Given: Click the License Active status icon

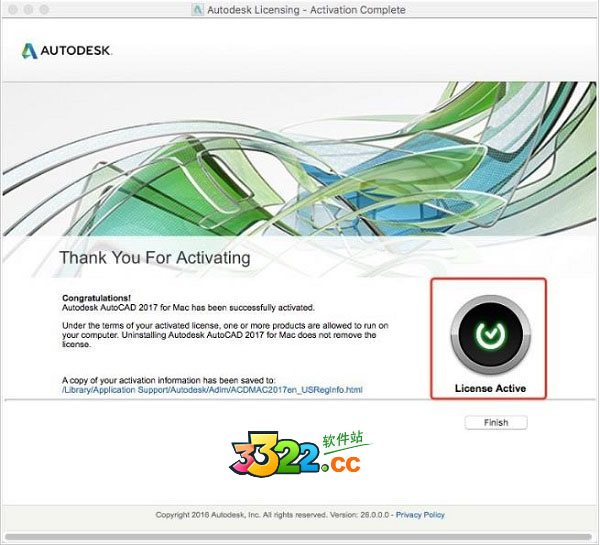Looking at the screenshot, I should click(490, 335).
